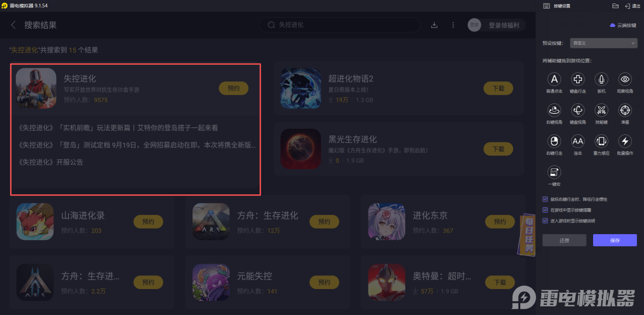This screenshot has height=315, width=644.
Task: Pick the 准星 crosshair icon
Action: click(625, 110)
